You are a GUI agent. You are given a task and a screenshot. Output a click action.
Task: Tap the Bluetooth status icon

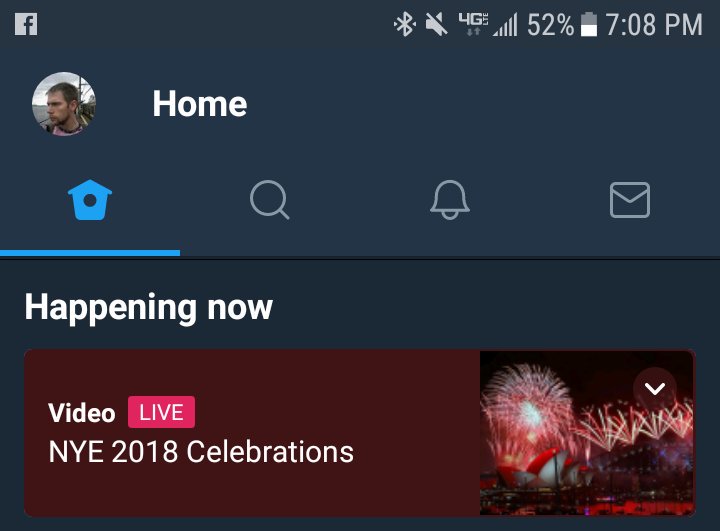(405, 24)
